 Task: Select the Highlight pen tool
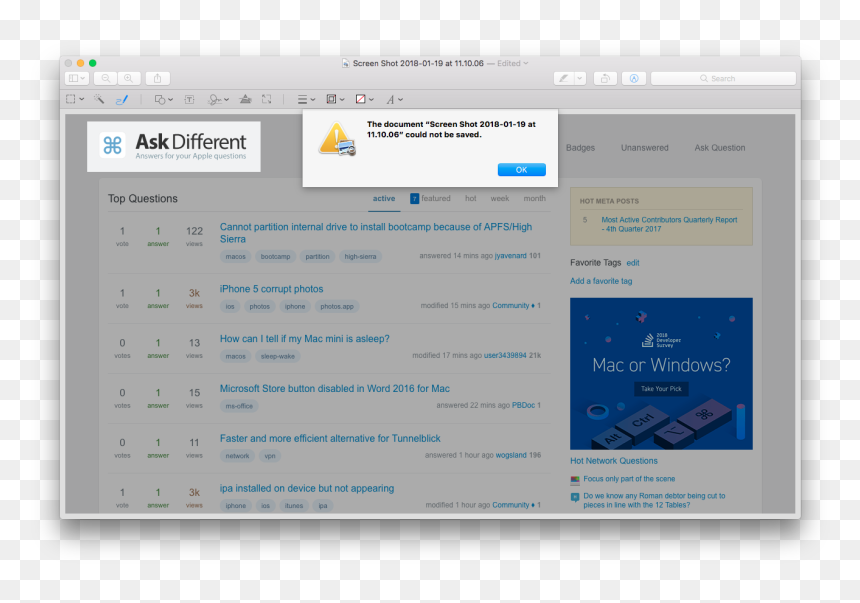(x=563, y=78)
